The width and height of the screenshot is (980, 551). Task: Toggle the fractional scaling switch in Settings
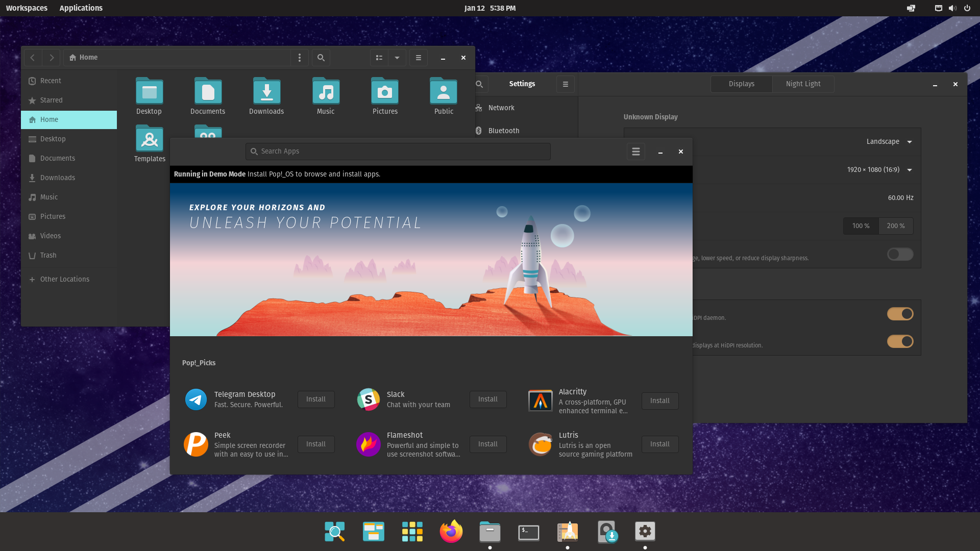click(x=900, y=254)
